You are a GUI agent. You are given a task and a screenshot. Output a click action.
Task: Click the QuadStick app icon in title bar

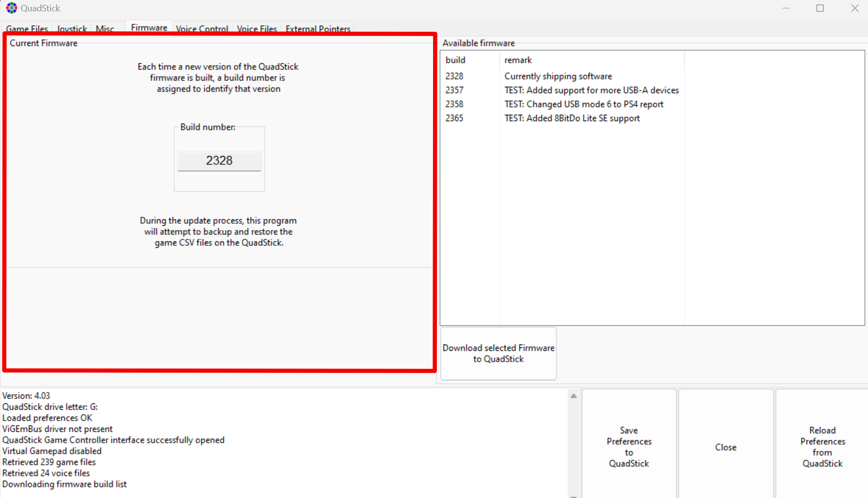(11, 8)
